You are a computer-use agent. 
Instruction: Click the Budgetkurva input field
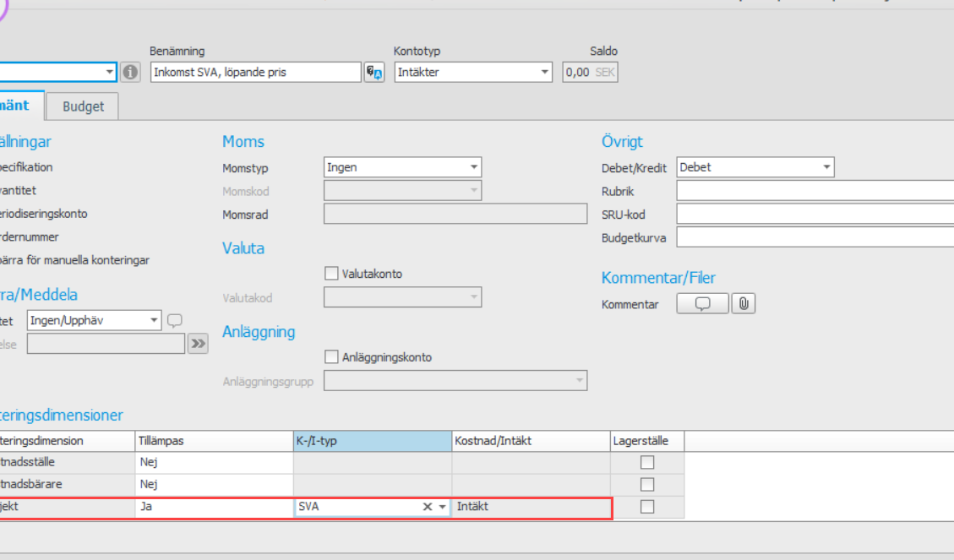pos(815,237)
